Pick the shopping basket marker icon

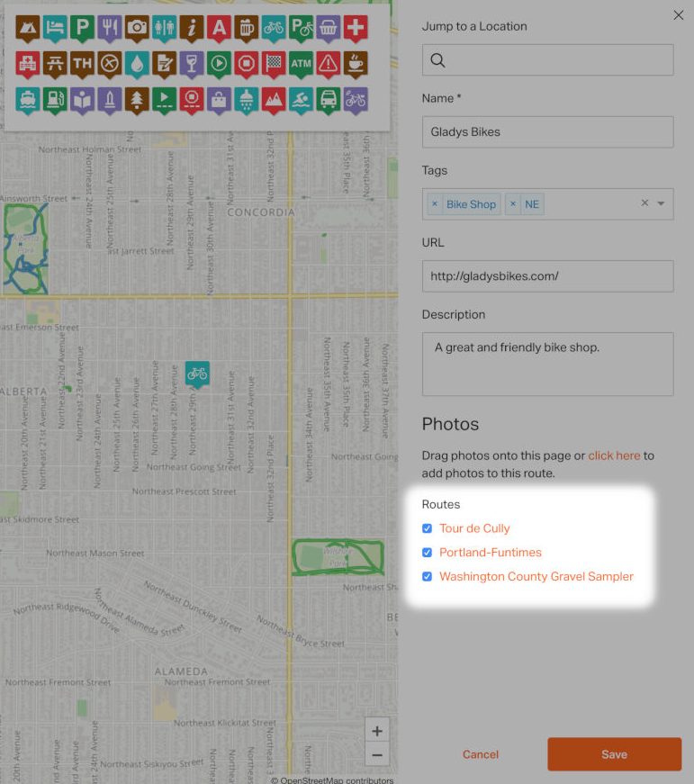coord(328,28)
